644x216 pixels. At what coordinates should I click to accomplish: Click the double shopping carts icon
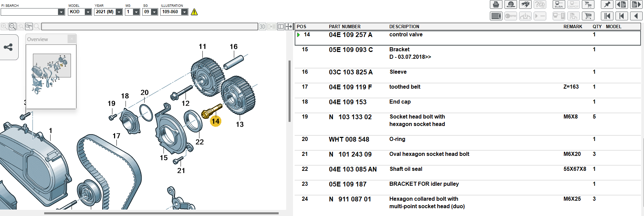588,4
